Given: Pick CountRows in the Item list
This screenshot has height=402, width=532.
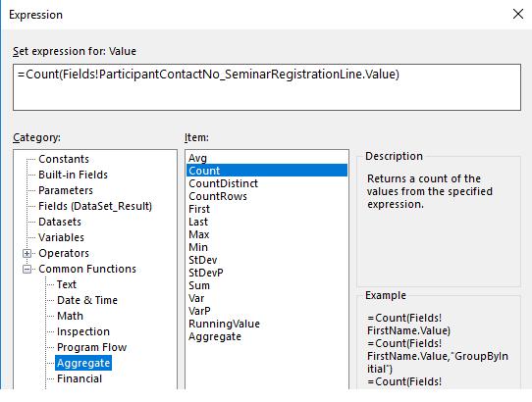Looking at the screenshot, I should point(218,196).
